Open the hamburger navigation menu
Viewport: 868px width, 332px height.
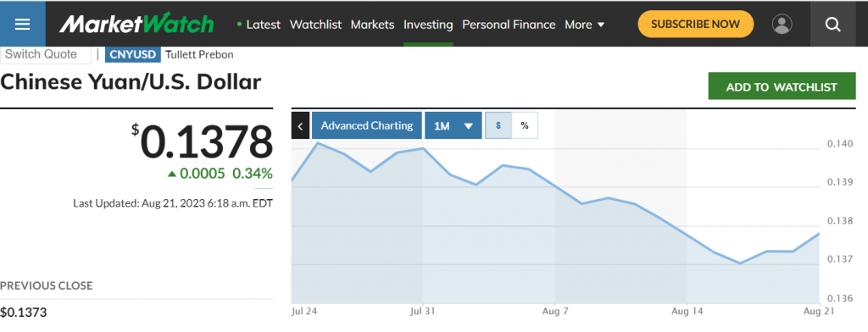23,25
